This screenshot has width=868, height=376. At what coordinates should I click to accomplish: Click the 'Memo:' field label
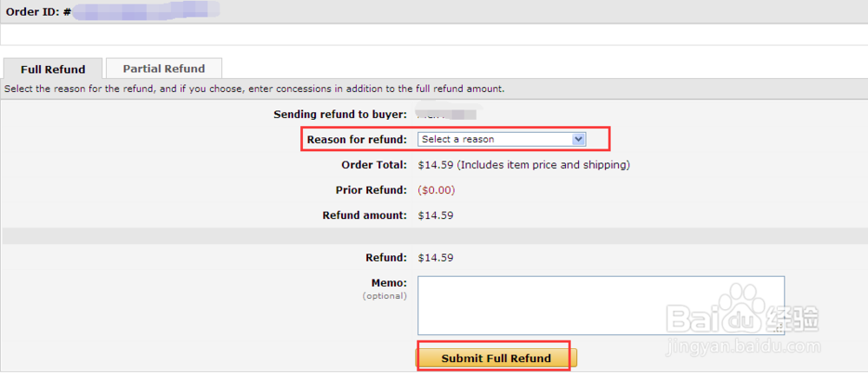388,282
